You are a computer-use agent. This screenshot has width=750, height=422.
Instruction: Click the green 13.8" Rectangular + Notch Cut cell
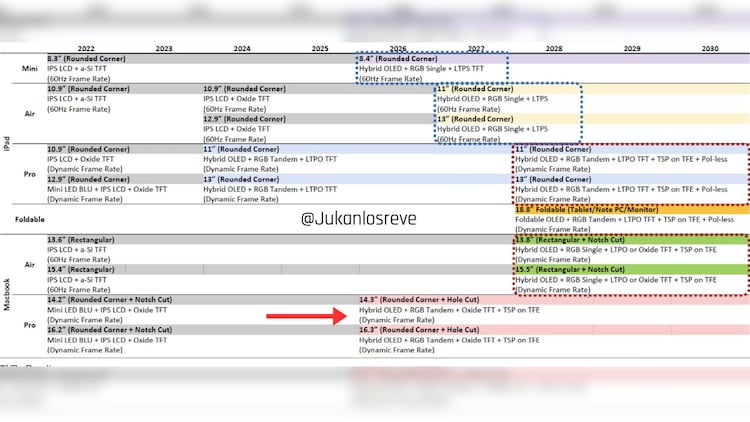(570, 240)
